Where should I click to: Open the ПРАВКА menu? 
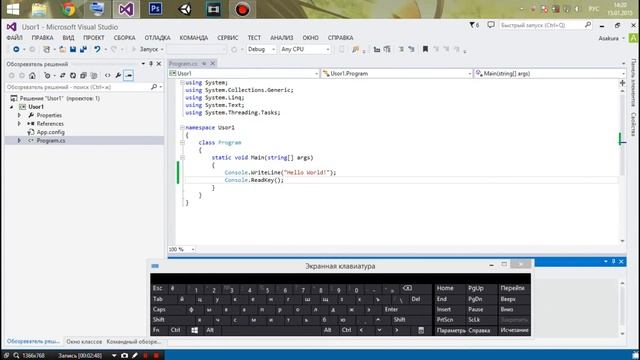click(42, 38)
